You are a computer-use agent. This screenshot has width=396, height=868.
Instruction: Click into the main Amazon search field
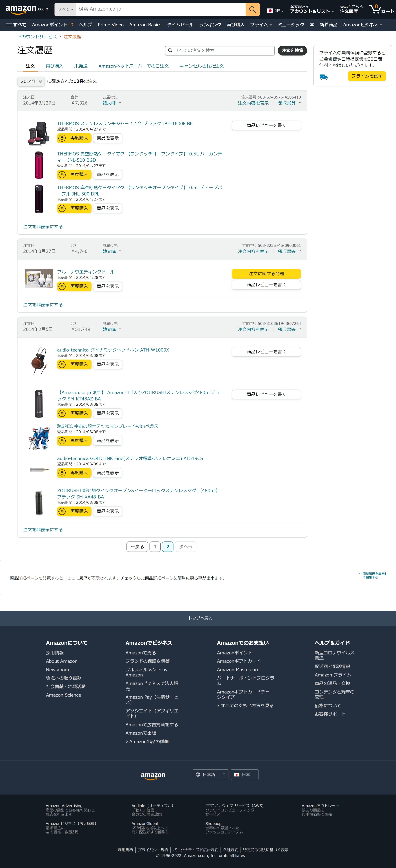[x=161, y=9]
